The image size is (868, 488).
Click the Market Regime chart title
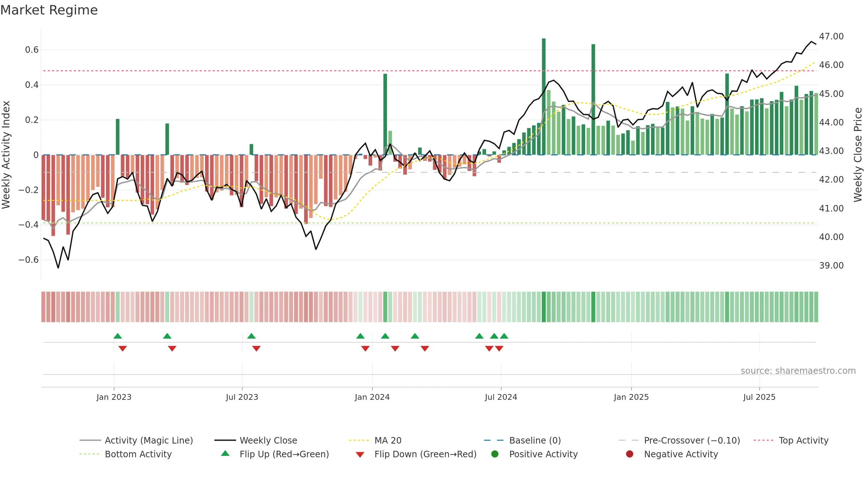point(49,10)
